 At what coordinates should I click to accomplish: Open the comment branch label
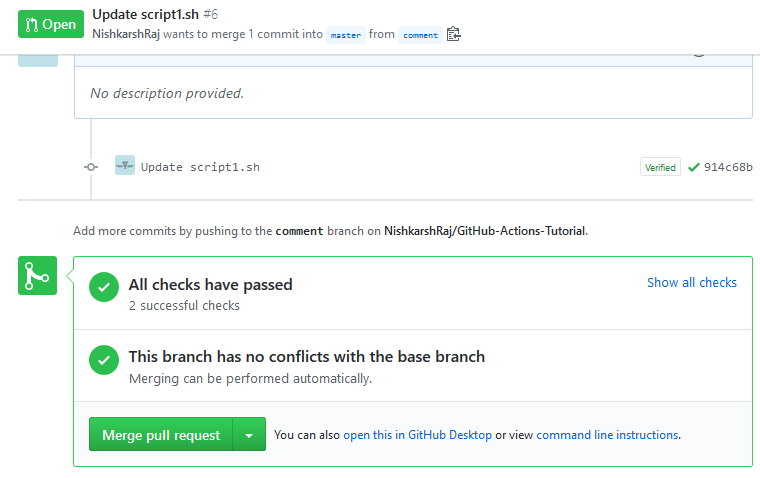(x=420, y=35)
